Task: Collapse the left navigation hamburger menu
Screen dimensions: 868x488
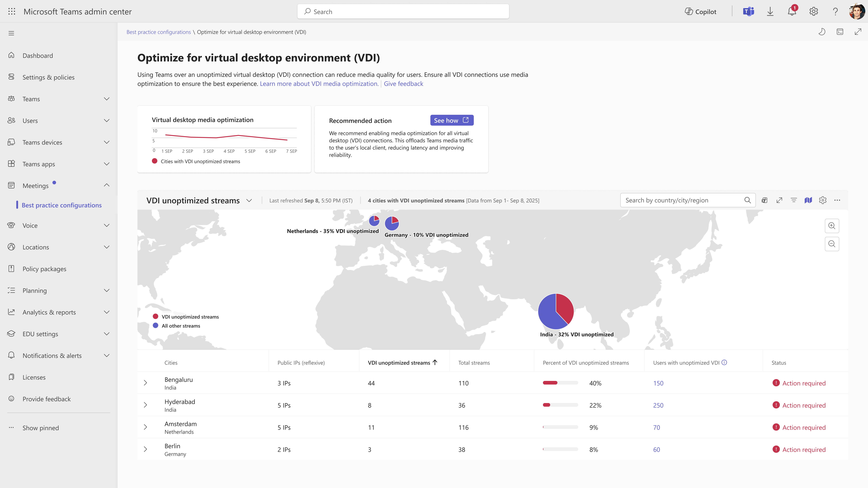Action: click(11, 33)
